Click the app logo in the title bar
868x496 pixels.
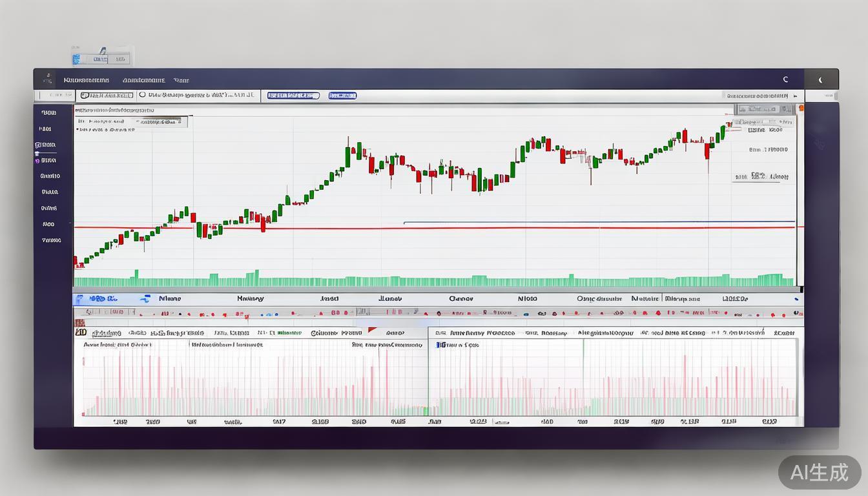[46, 79]
